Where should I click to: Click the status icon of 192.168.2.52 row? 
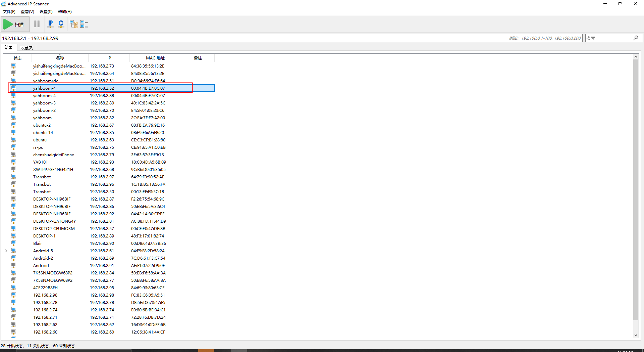(14, 88)
